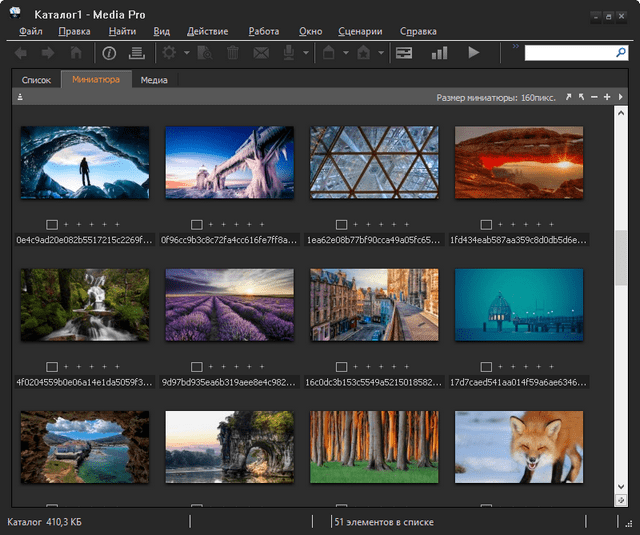The height and width of the screenshot is (535, 640).
Task: Expand the toolbar overflow chevron
Action: point(516,46)
